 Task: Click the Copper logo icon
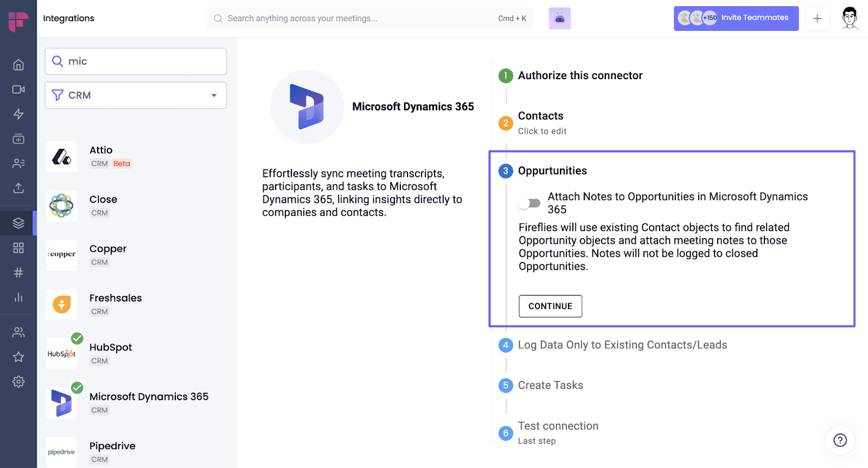(x=62, y=255)
